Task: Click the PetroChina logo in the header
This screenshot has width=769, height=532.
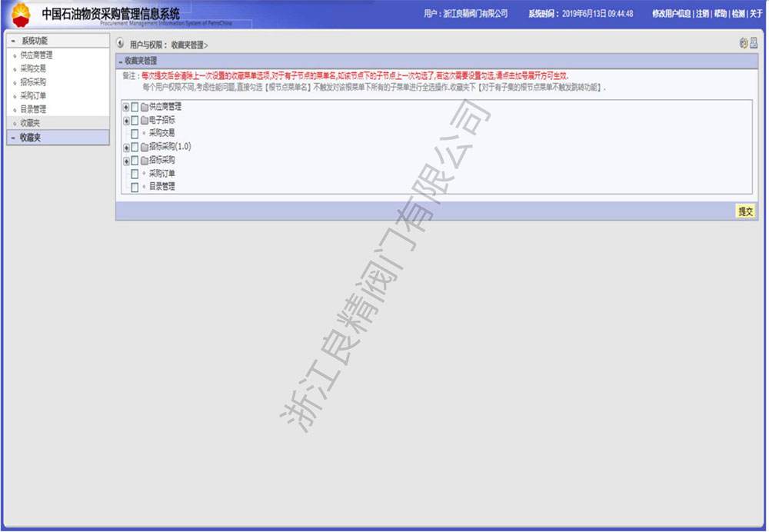Action: pos(21,13)
